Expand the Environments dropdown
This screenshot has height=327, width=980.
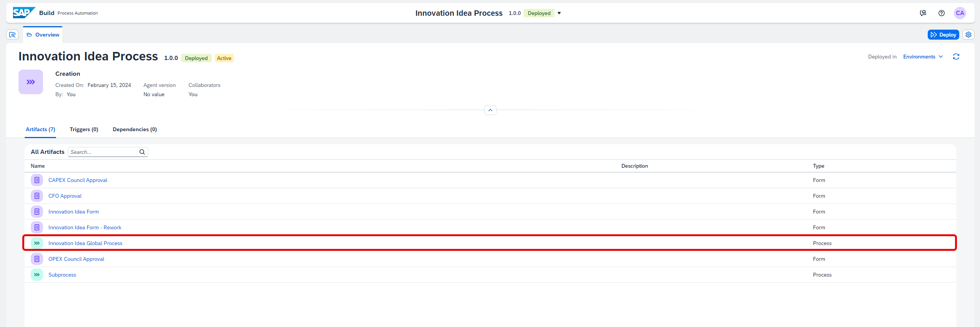(x=923, y=57)
